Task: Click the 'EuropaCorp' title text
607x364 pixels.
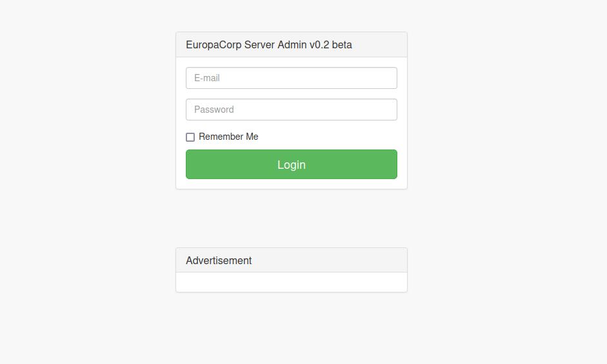Action: [x=214, y=45]
